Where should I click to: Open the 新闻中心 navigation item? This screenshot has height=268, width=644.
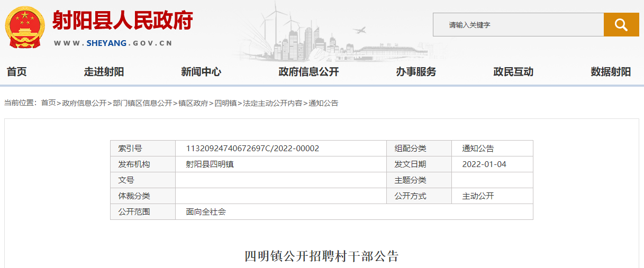[201, 72]
